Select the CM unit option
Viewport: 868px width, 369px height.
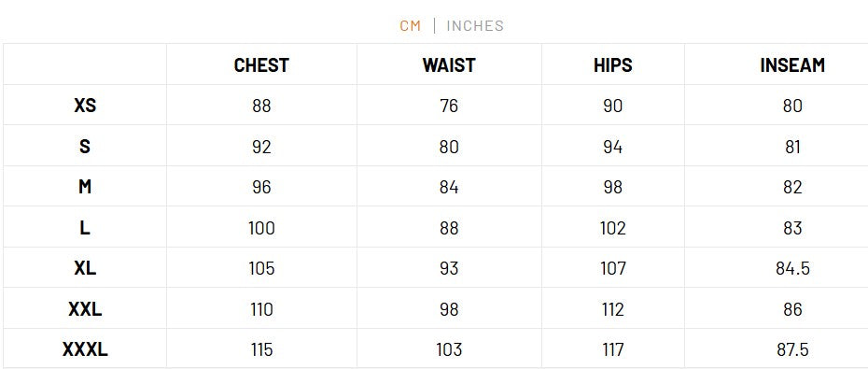click(410, 25)
